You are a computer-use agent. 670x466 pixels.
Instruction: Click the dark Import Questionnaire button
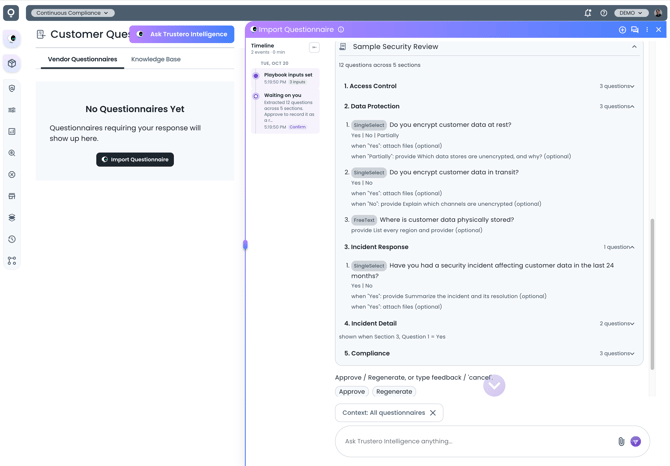[x=135, y=159]
